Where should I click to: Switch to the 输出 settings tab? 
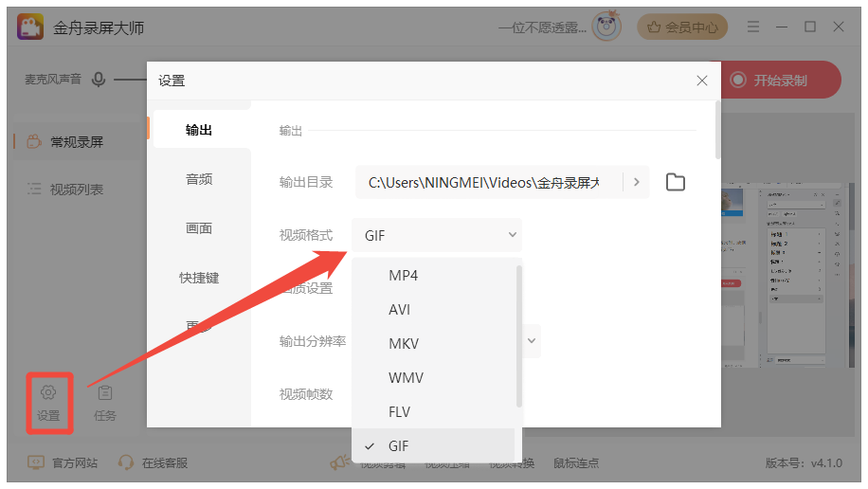pos(199,130)
